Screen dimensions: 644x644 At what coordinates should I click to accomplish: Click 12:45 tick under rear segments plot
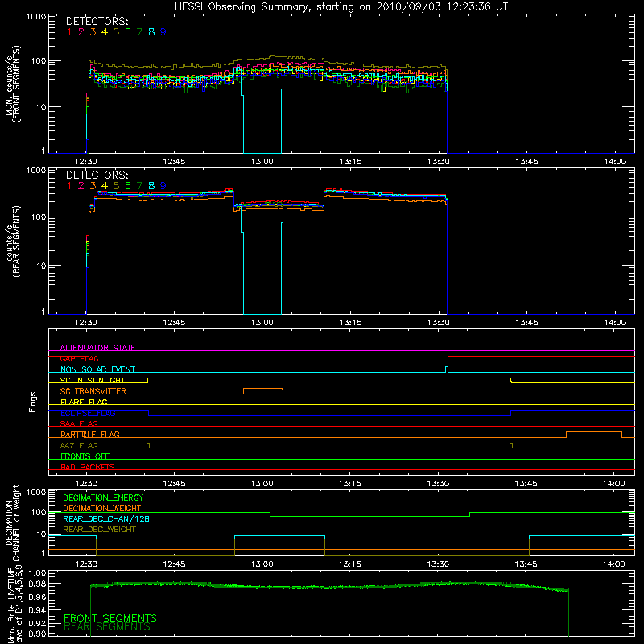coord(174,323)
